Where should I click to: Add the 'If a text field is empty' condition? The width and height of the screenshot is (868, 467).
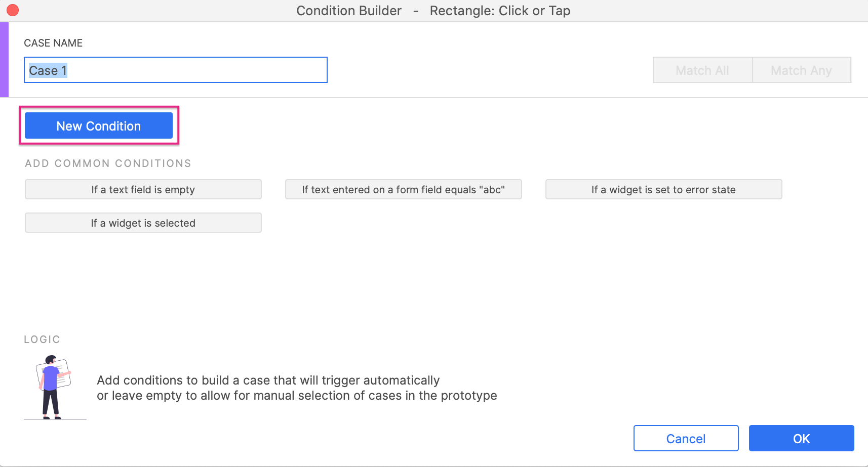point(143,190)
